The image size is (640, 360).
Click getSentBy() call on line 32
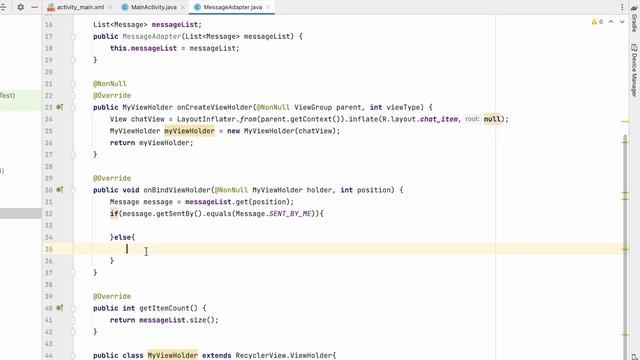coord(181,213)
